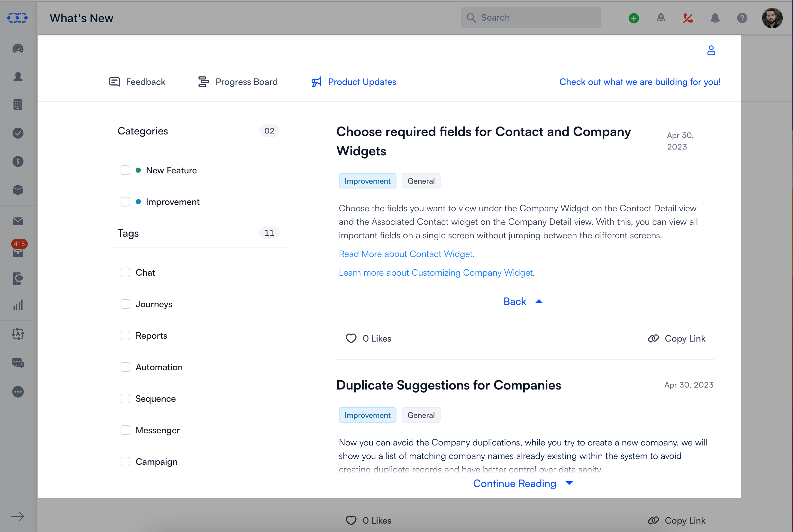
Task: Enable the Sequence tag checkbox
Action: click(125, 398)
